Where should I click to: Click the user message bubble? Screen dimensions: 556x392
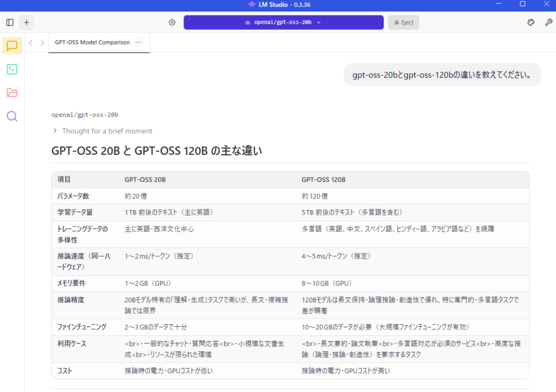click(x=442, y=74)
